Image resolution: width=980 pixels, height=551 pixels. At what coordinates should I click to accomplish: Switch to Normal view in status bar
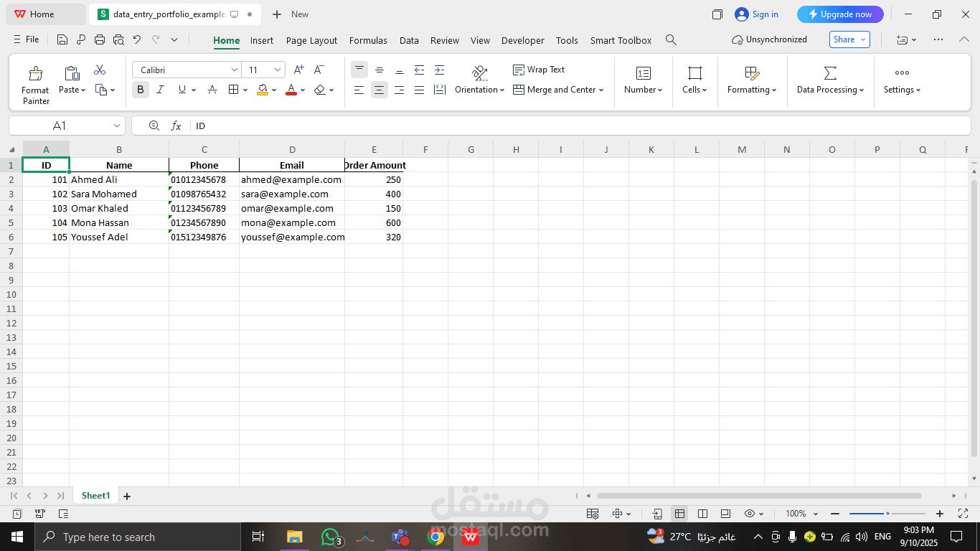pos(679,514)
